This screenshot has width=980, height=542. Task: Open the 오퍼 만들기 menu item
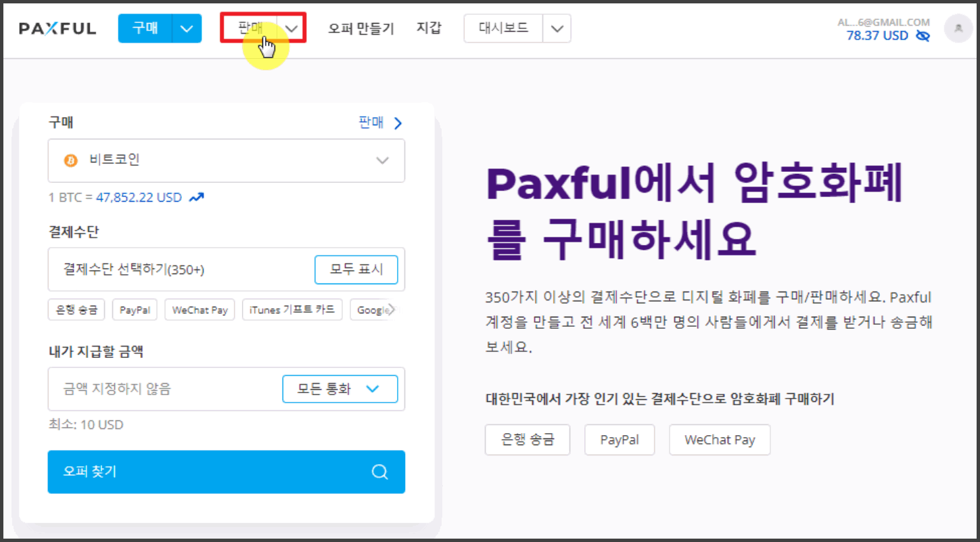[x=361, y=28]
